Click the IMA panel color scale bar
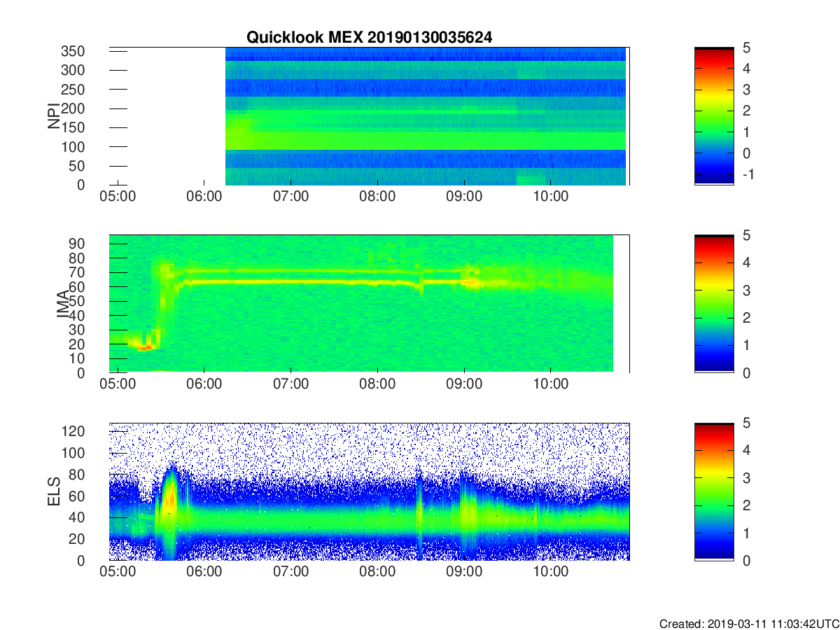This screenshot has height=630, width=840. [x=714, y=304]
